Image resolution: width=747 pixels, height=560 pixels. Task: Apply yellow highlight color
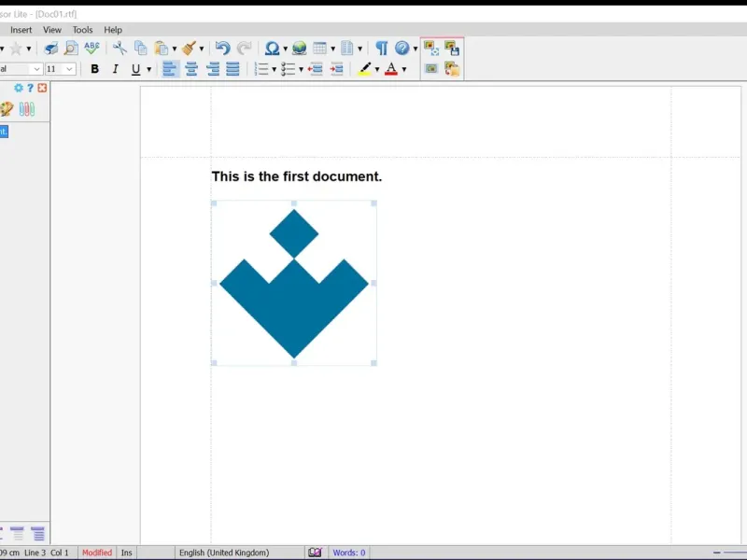[365, 69]
